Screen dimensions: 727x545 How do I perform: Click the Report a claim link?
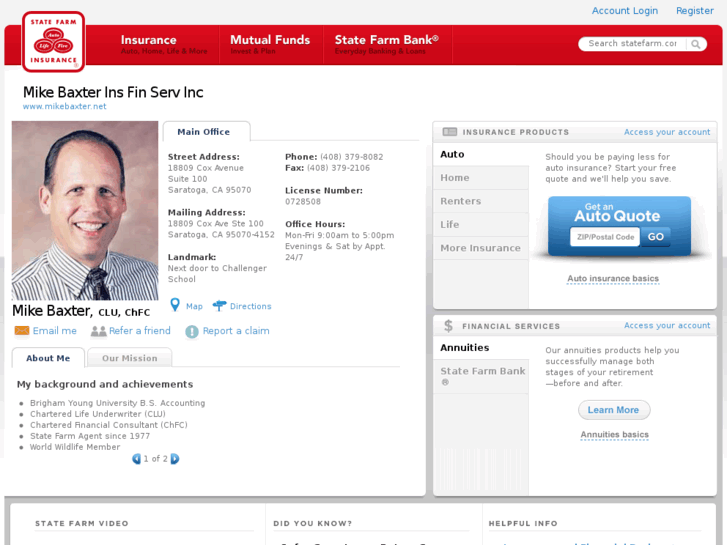coord(236,331)
